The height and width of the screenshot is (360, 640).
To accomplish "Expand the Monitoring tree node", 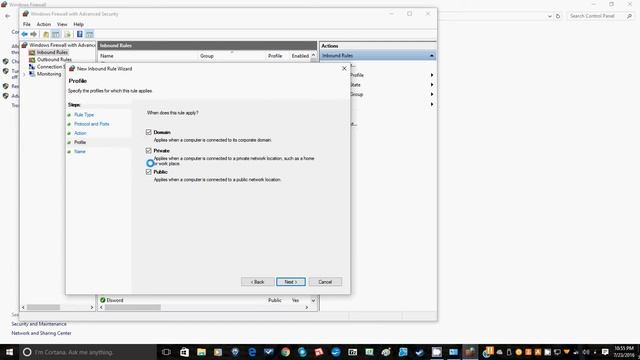I will tap(24, 74).
